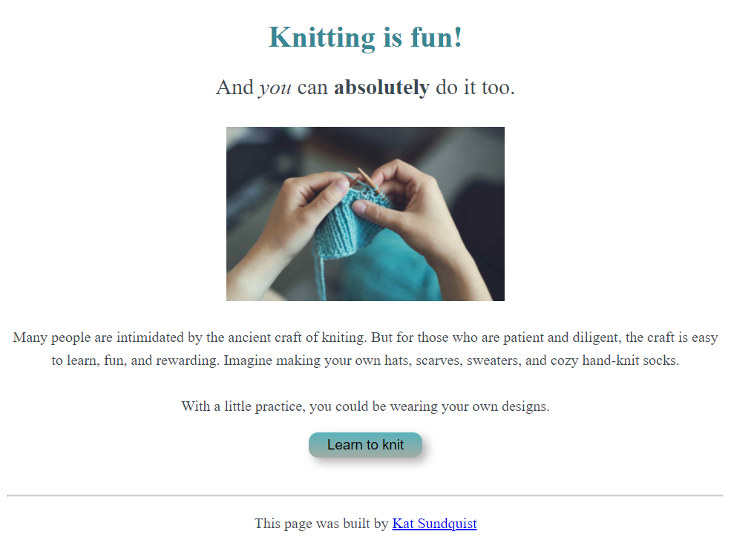The width and height of the screenshot is (731, 560).
Task: Select the subtitle below the main heading
Action: click(x=365, y=87)
